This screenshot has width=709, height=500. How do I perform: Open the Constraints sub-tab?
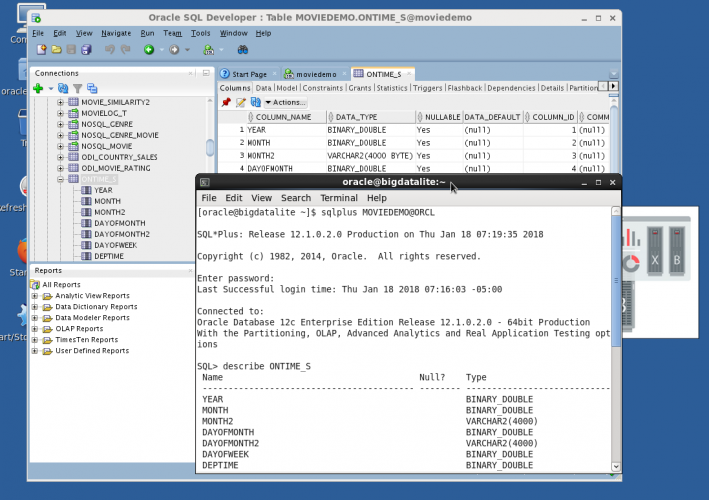[x=322, y=88]
